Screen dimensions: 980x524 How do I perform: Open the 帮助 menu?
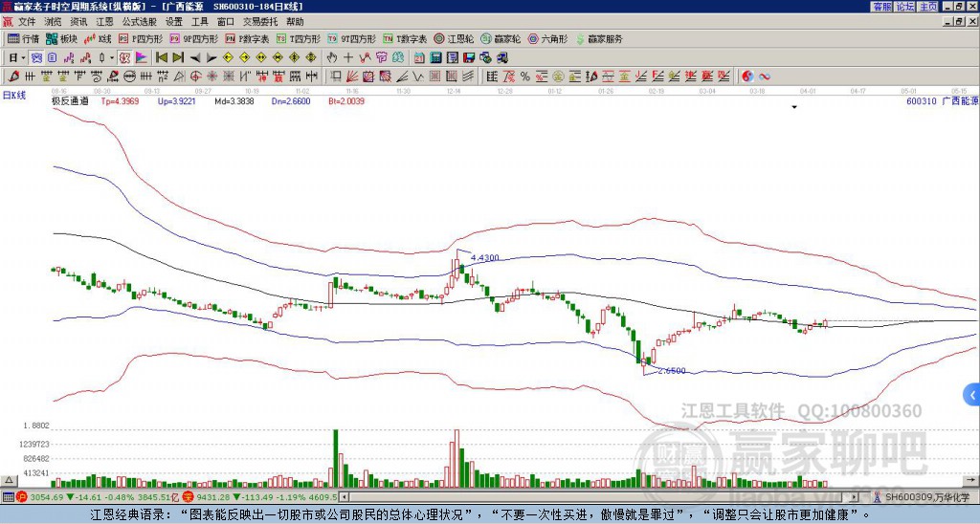click(295, 22)
